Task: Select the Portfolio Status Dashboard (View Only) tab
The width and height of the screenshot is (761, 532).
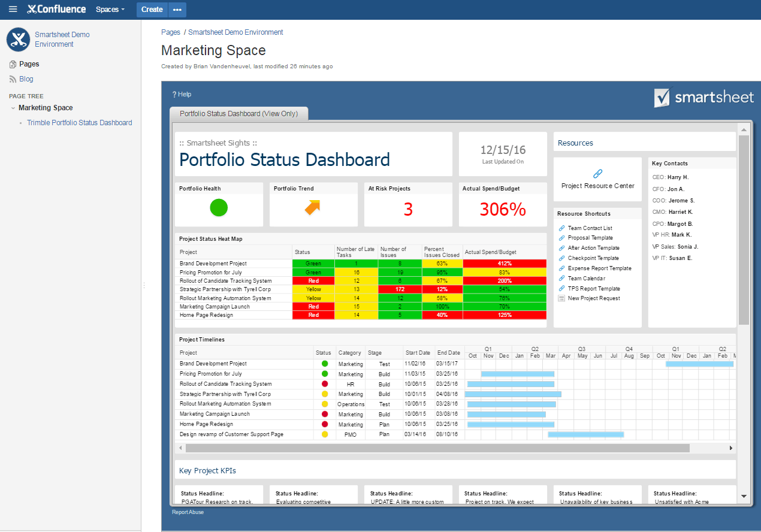Action: tap(238, 113)
